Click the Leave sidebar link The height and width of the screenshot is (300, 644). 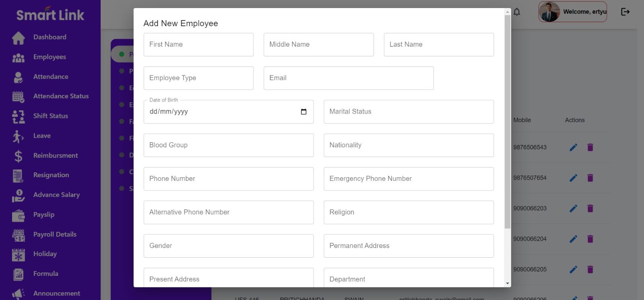[42, 136]
